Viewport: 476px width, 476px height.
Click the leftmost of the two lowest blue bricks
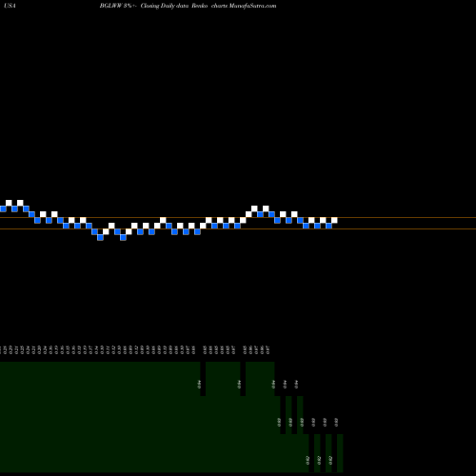100,237
